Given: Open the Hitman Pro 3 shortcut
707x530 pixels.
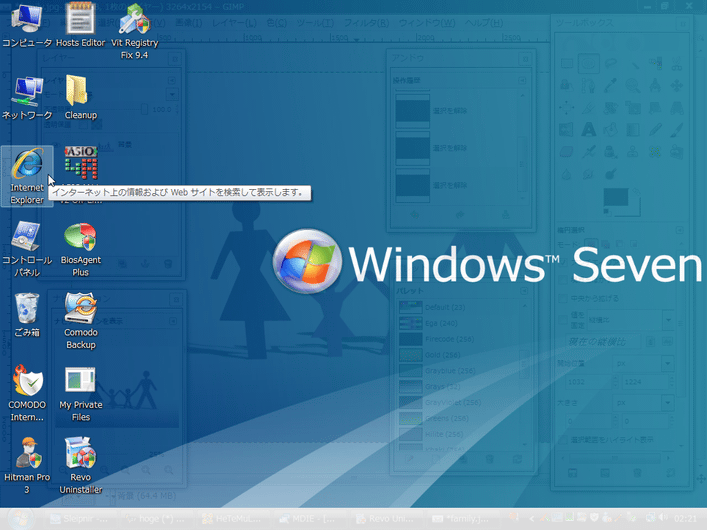Looking at the screenshot, I should point(27,465).
